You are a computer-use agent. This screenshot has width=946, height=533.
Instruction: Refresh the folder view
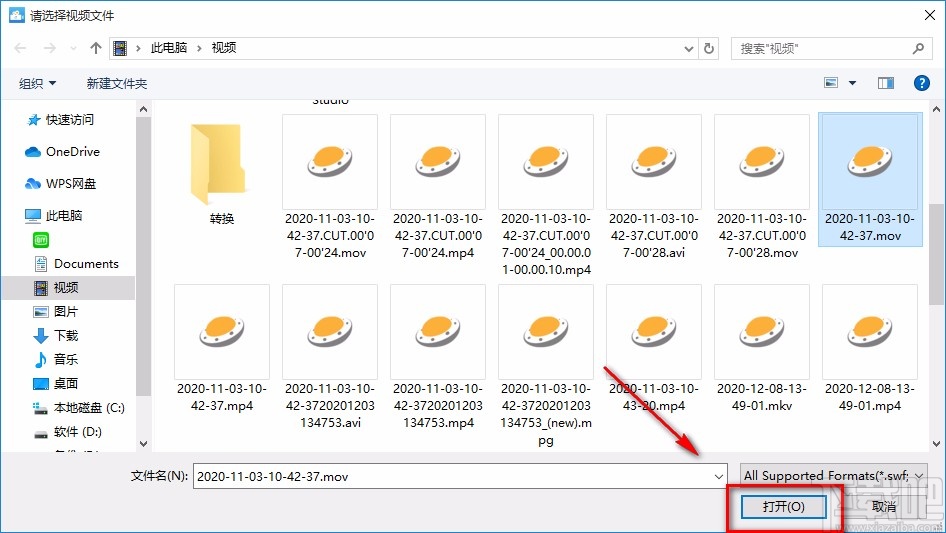pyautogui.click(x=709, y=48)
